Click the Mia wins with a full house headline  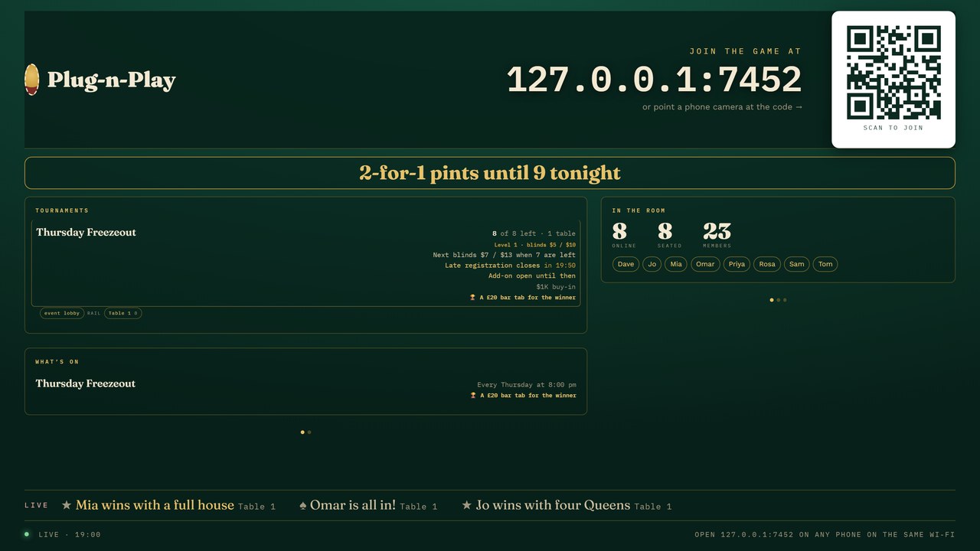coord(155,505)
